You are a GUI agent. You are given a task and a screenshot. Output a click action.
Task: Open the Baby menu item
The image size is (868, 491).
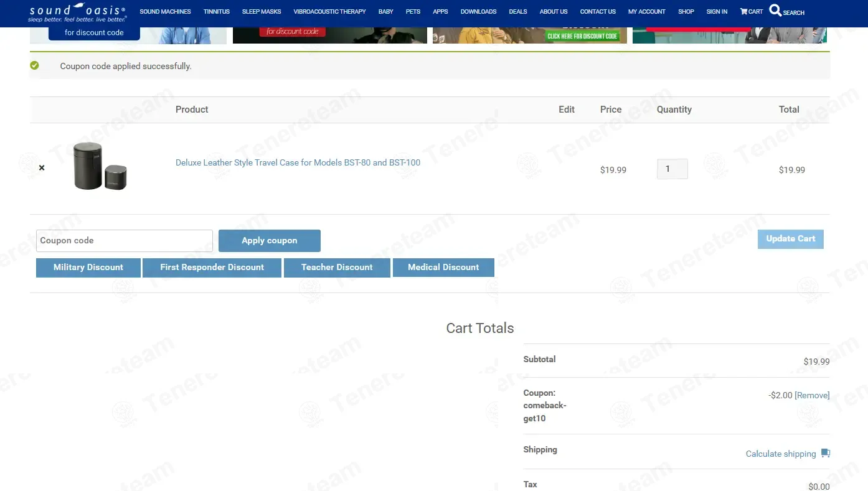(386, 11)
